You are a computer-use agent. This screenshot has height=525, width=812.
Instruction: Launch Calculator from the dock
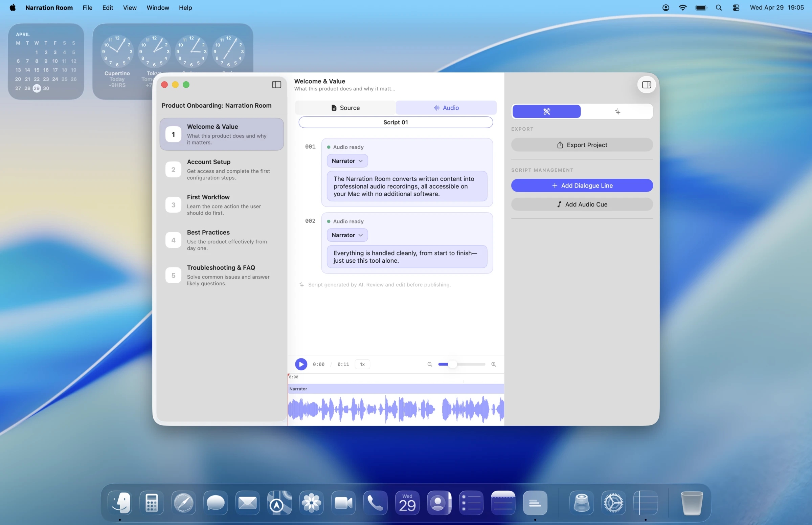[152, 503]
